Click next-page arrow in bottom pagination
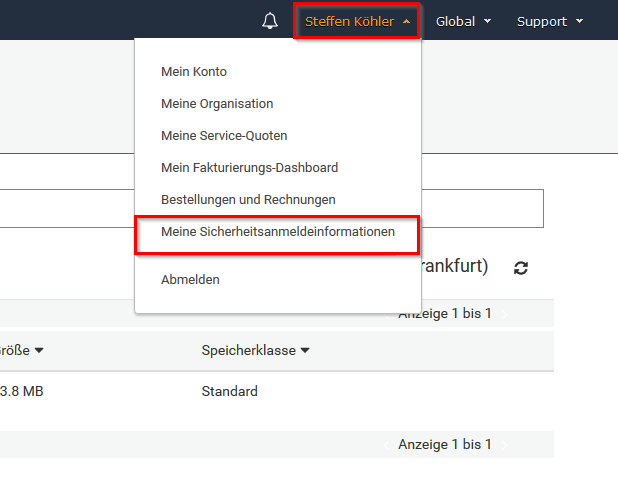The height and width of the screenshot is (485, 618). [504, 444]
